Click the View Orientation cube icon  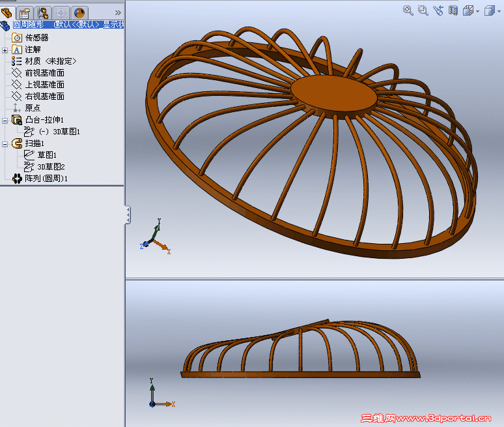click(x=468, y=10)
